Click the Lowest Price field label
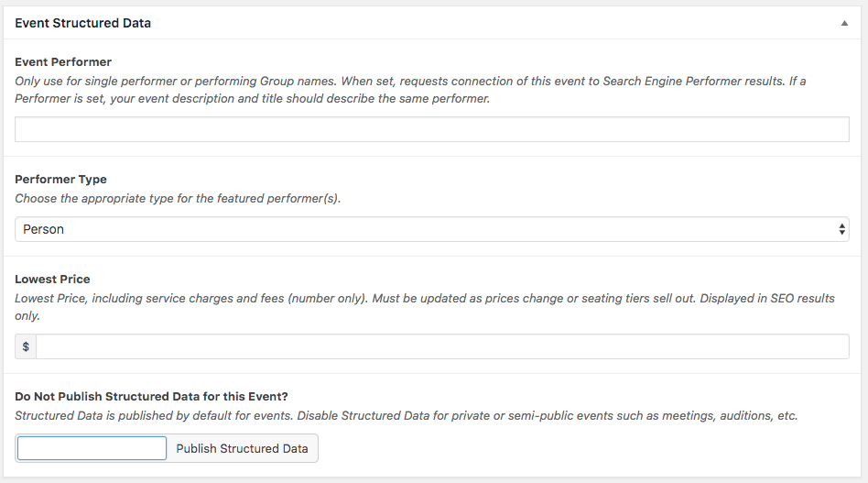The height and width of the screenshot is (483, 868). pyautogui.click(x=52, y=279)
